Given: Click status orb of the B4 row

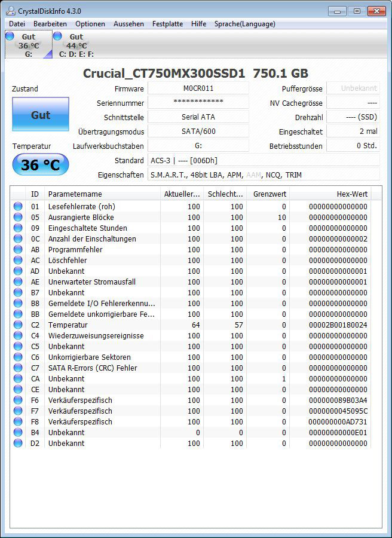Looking at the screenshot, I should coord(18,432).
